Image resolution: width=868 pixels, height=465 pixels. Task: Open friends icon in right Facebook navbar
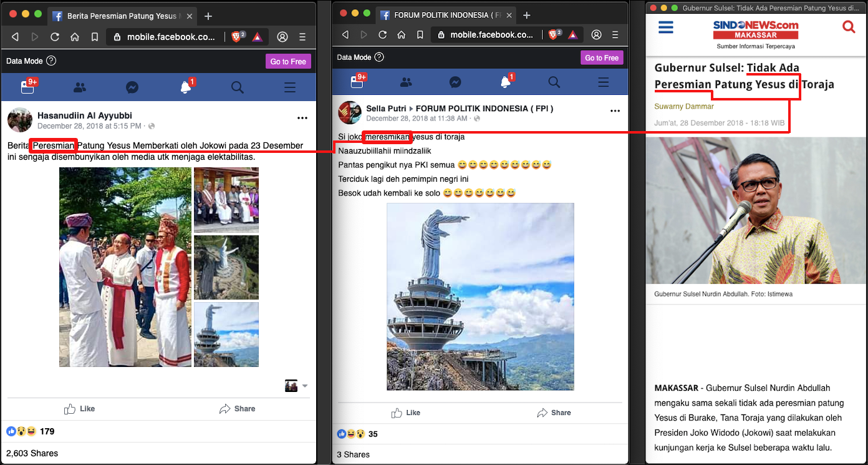coord(406,82)
